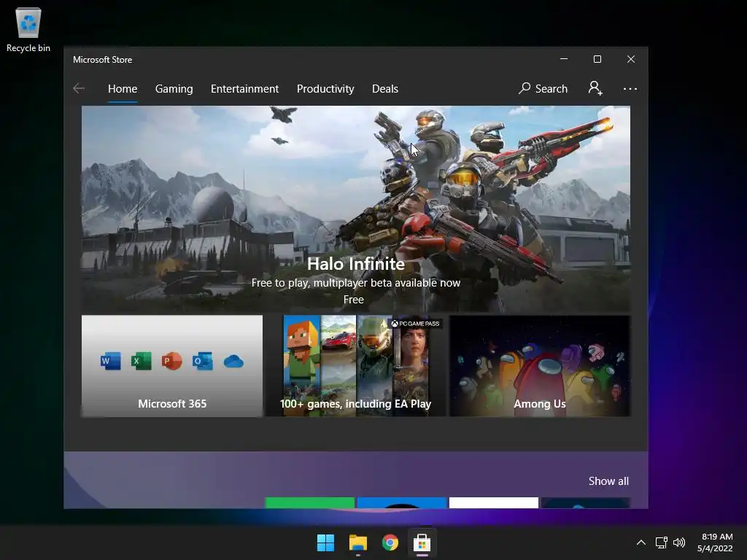This screenshot has width=747, height=560.
Task: Open the network status tray icon
Action: click(x=661, y=542)
